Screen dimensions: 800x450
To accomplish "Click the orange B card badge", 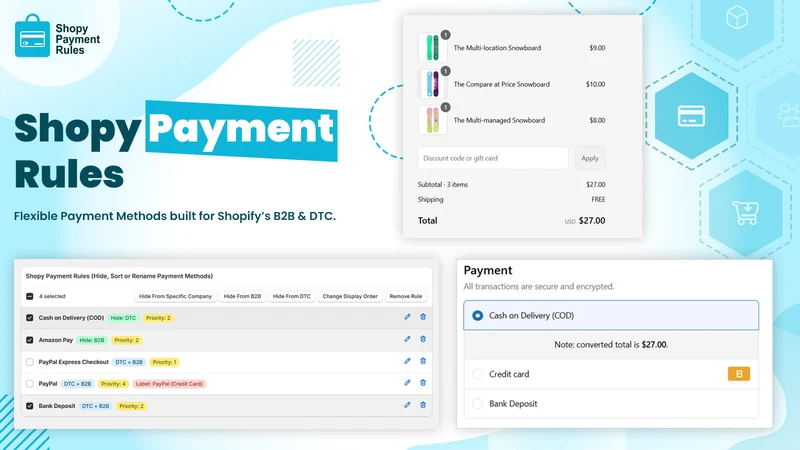I will coord(739,374).
